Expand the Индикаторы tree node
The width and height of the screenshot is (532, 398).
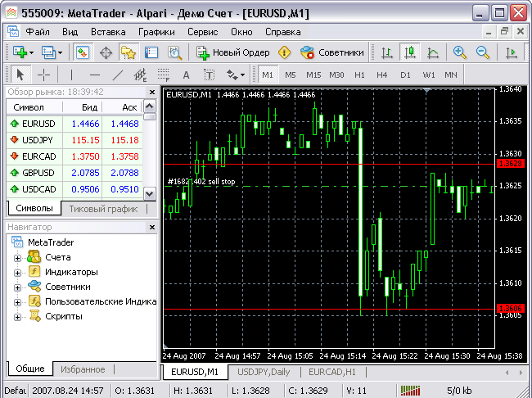(17, 272)
